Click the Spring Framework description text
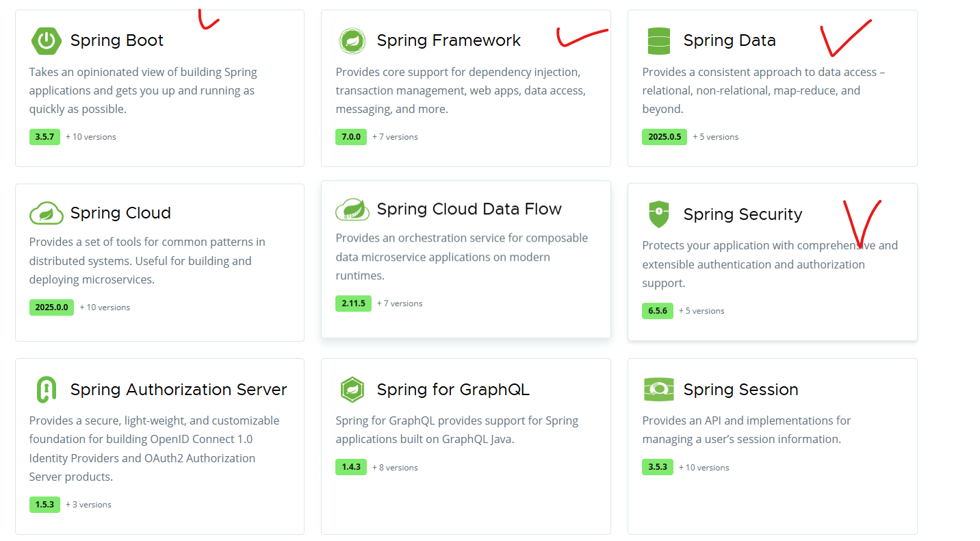Viewport: 980px width, 541px height. point(461,90)
